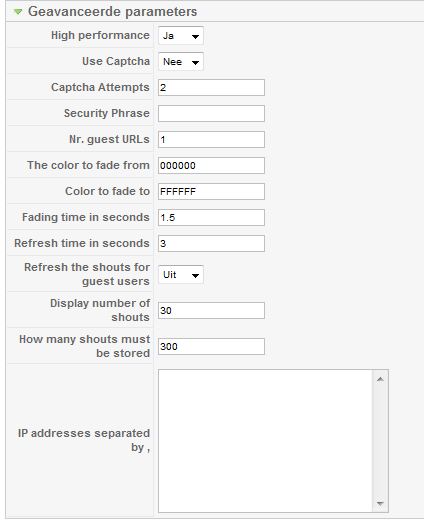Click the text area scrollbar down arrow
424x525 pixels.
(380, 503)
